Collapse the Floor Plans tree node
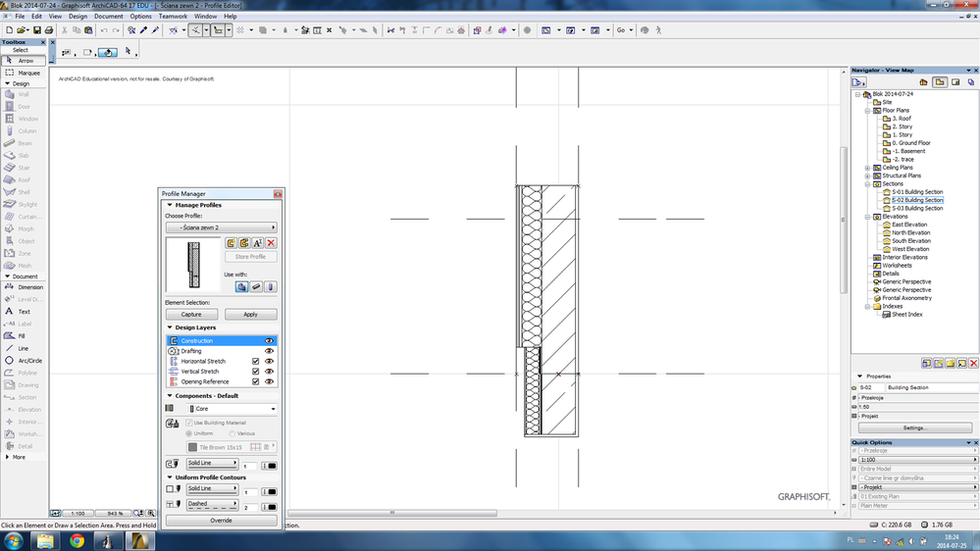This screenshot has height=551, width=980. [x=867, y=111]
